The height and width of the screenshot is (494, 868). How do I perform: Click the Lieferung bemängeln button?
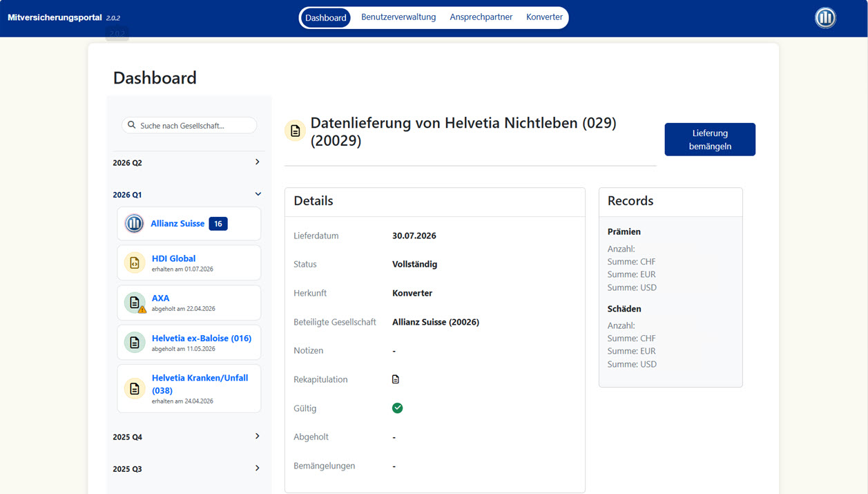tap(710, 140)
